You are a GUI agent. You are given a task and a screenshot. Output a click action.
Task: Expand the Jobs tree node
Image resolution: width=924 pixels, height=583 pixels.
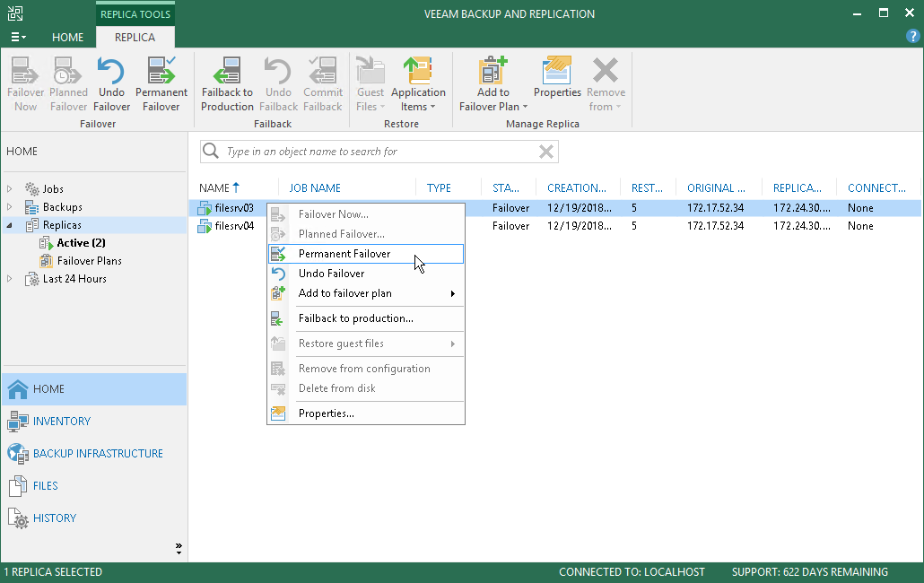coord(10,189)
